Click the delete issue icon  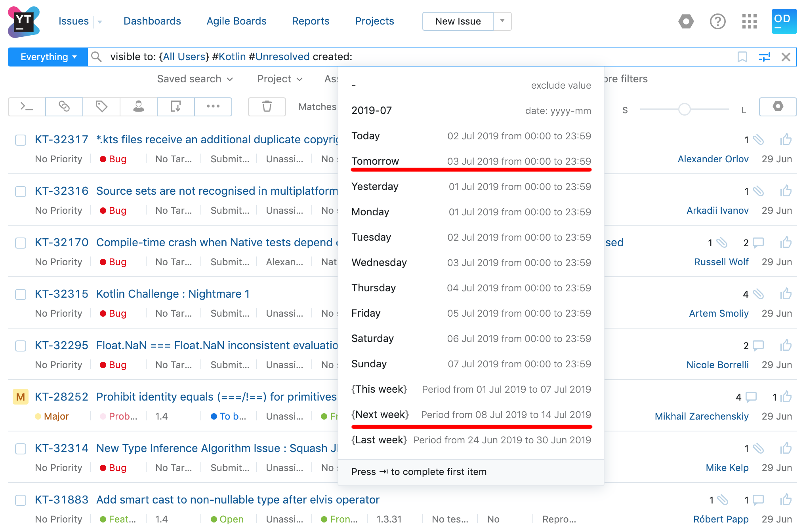267,107
